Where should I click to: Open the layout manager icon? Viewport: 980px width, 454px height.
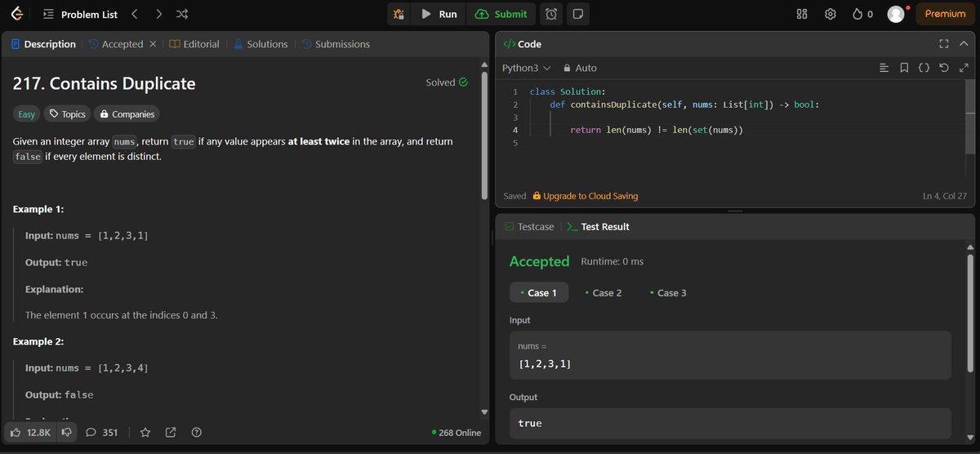tap(802, 14)
